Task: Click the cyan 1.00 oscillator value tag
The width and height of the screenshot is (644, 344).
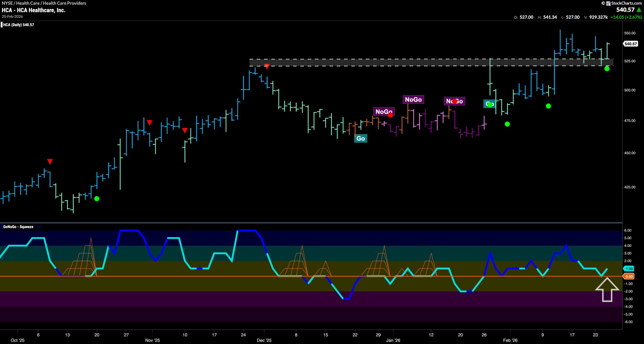Action: click(x=629, y=269)
